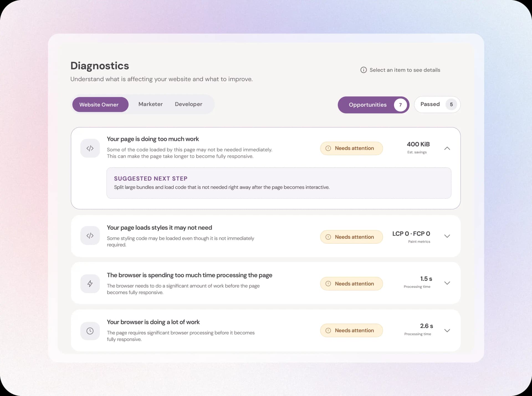Switch to Marketer view
This screenshot has width=532, height=396.
[150, 104]
